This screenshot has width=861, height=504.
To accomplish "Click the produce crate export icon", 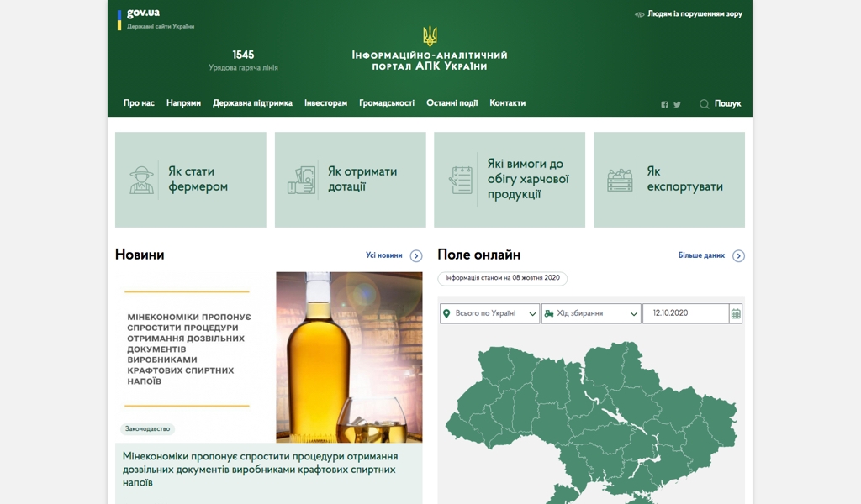I will (x=620, y=180).
